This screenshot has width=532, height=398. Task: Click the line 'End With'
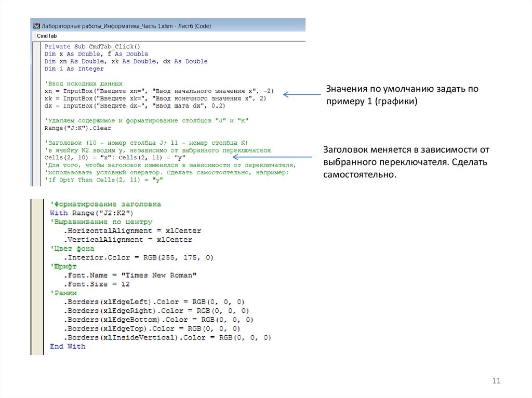[68, 346]
